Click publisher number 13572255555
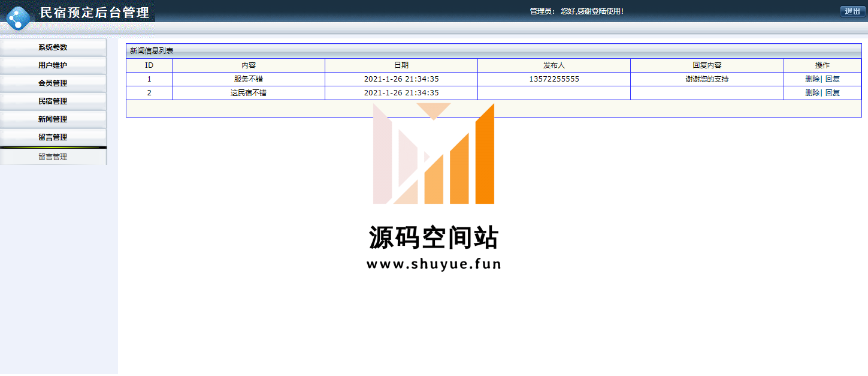Image resolution: width=868 pixels, height=376 pixels. point(554,79)
